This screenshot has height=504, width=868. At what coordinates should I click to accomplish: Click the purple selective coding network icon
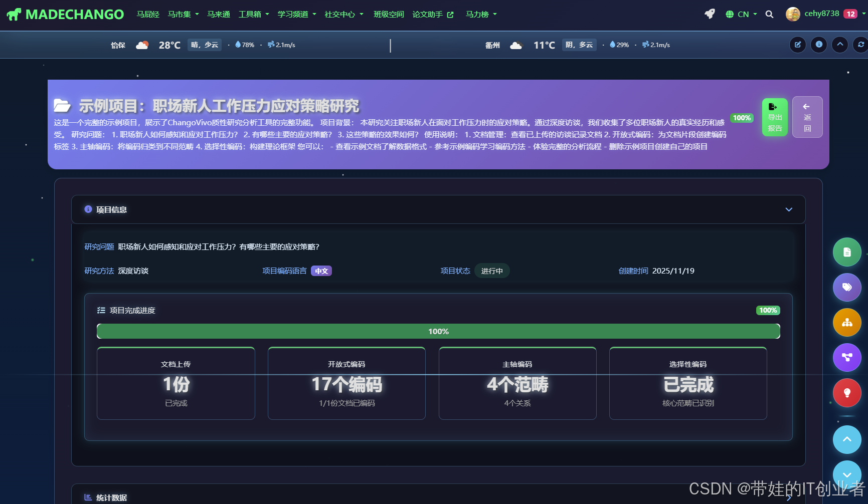tap(847, 357)
